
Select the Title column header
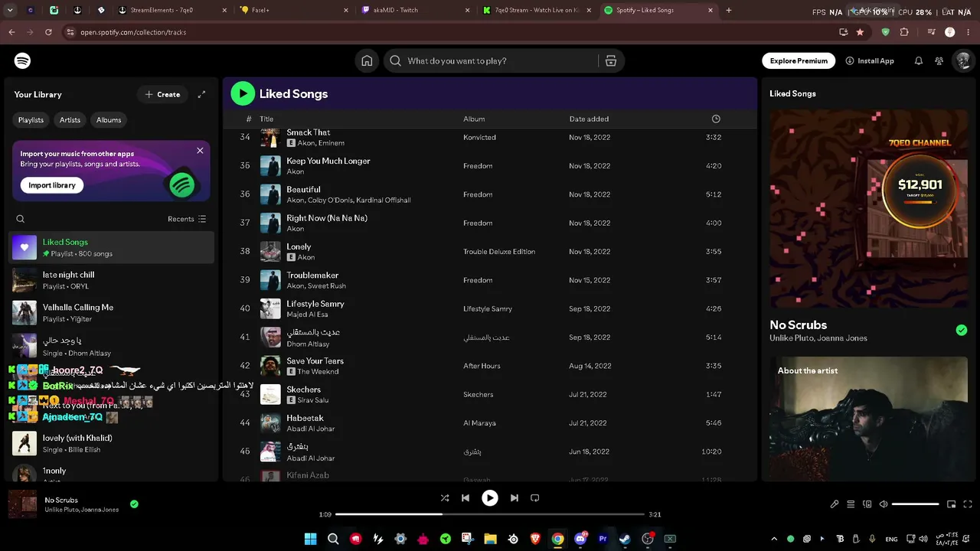[x=266, y=119]
